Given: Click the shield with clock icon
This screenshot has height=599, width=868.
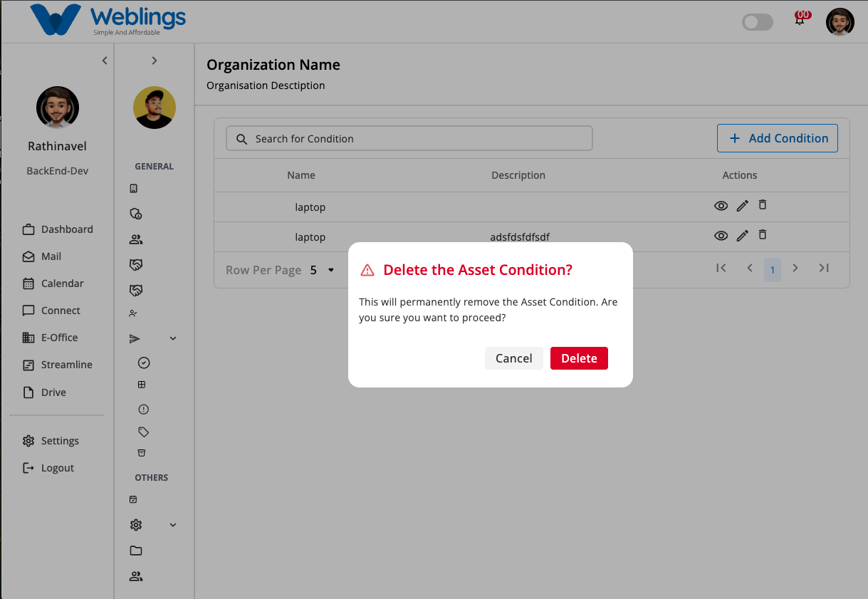Looking at the screenshot, I should click(135, 214).
